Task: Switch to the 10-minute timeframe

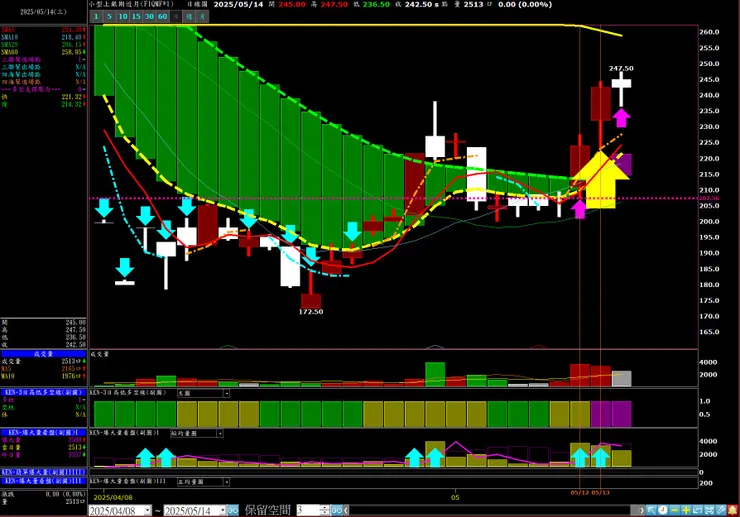Action: 123,17
